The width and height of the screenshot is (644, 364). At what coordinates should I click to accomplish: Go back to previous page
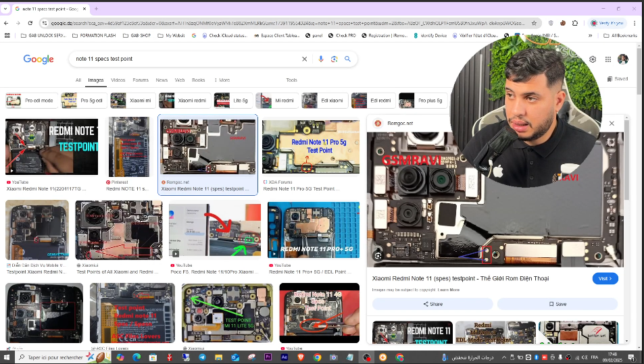tap(6, 23)
